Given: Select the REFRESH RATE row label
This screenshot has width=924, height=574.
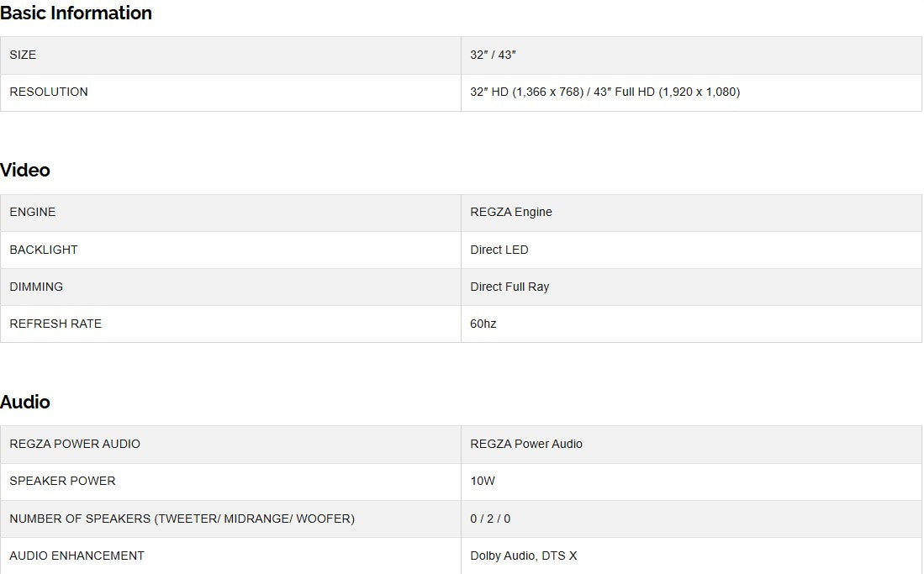Looking at the screenshot, I should tap(55, 324).
